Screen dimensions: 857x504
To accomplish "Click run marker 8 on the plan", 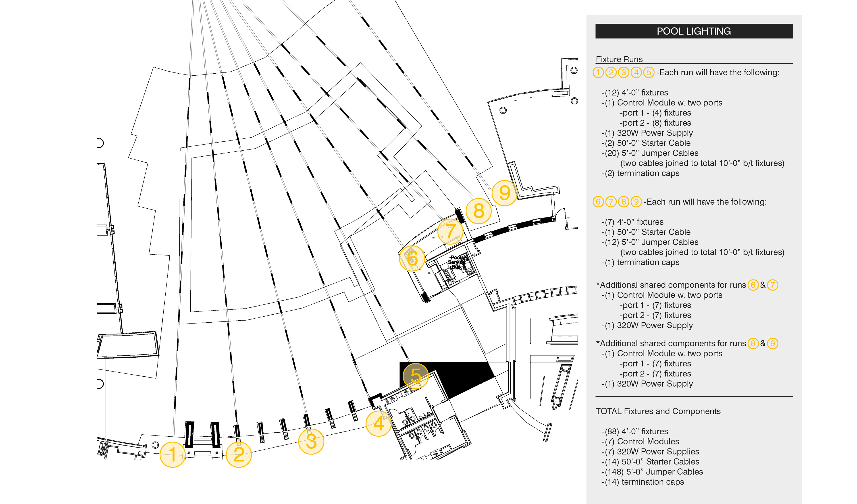I will coord(478,211).
